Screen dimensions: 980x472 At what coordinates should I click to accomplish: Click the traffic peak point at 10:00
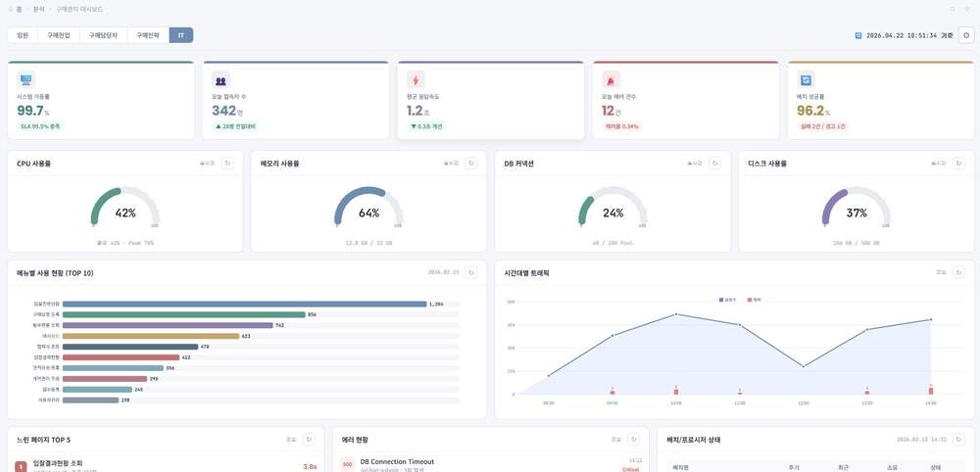[676, 314]
